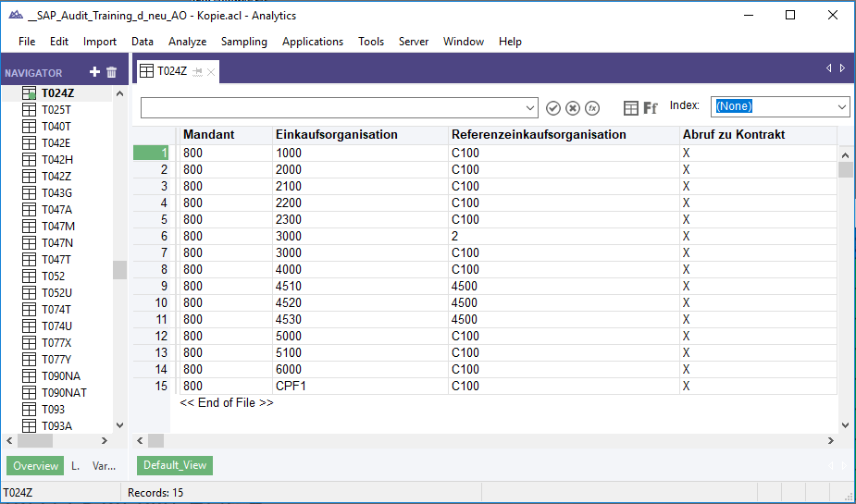
Task: Click the set filter checkmark icon
Action: coord(553,108)
